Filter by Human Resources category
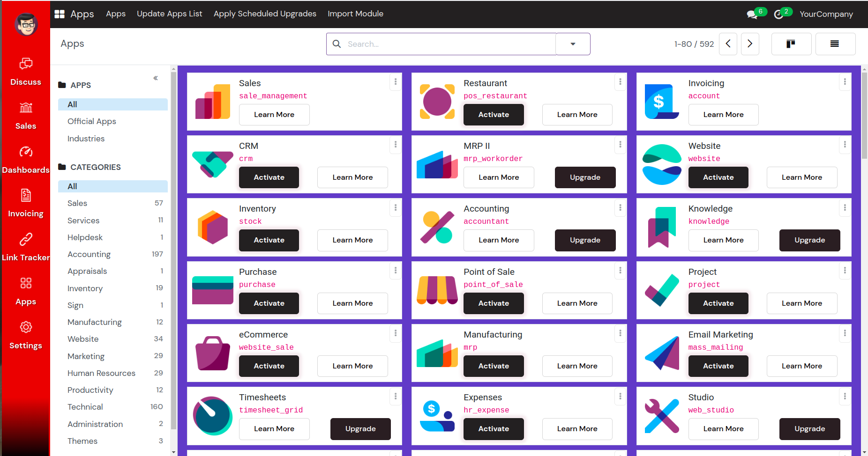 click(x=113, y=373)
